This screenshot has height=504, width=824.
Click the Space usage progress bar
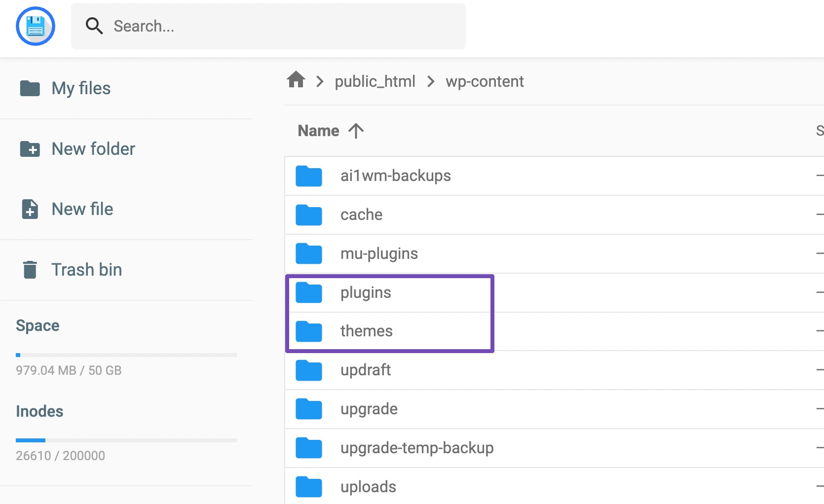127,355
